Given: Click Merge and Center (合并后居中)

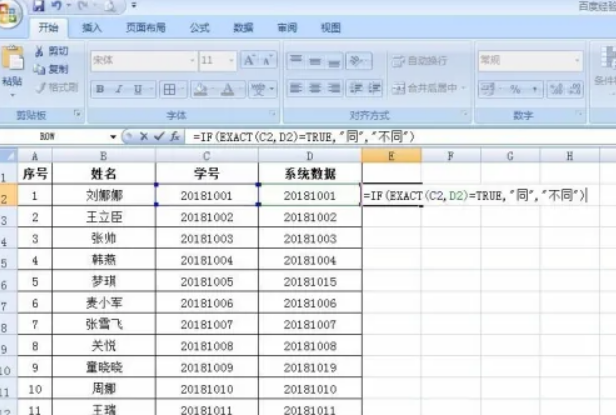Looking at the screenshot, I should pos(425,88).
